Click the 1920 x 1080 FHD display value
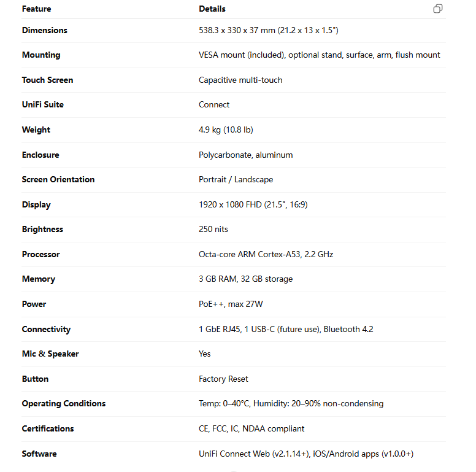Image resolution: width=476 pixels, height=472 pixels. click(x=253, y=204)
